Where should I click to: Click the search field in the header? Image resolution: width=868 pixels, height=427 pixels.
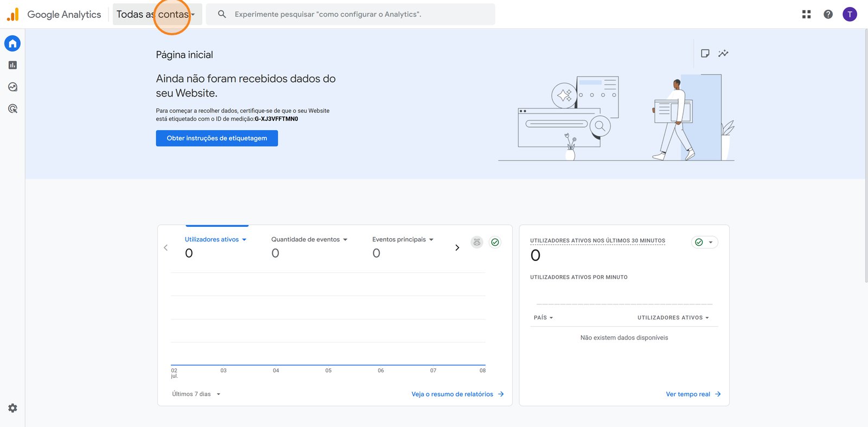(x=350, y=14)
